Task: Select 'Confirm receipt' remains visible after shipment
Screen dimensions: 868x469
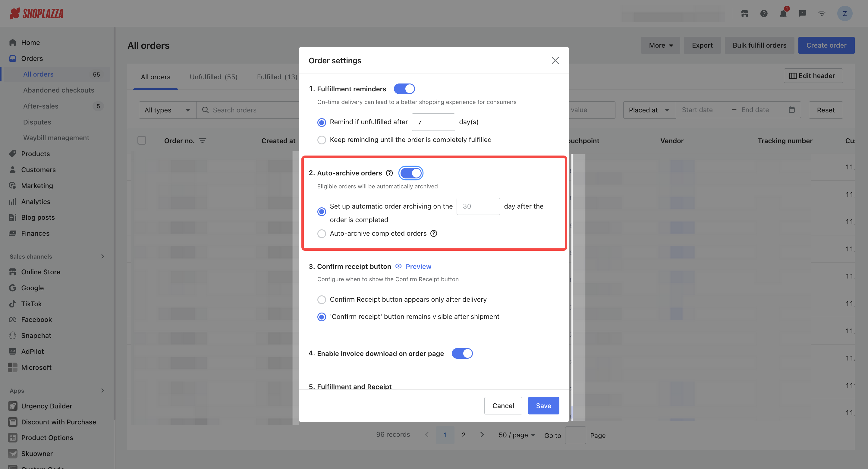Action: coord(322,316)
